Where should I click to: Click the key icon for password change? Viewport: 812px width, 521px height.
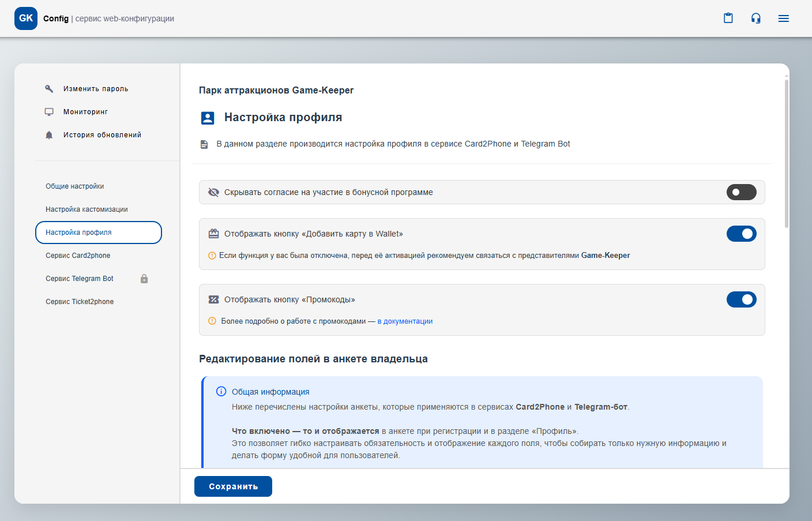(x=49, y=89)
